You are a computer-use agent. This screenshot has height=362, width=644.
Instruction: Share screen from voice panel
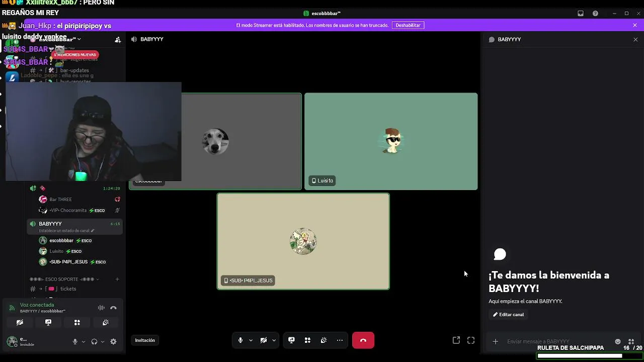point(48,322)
